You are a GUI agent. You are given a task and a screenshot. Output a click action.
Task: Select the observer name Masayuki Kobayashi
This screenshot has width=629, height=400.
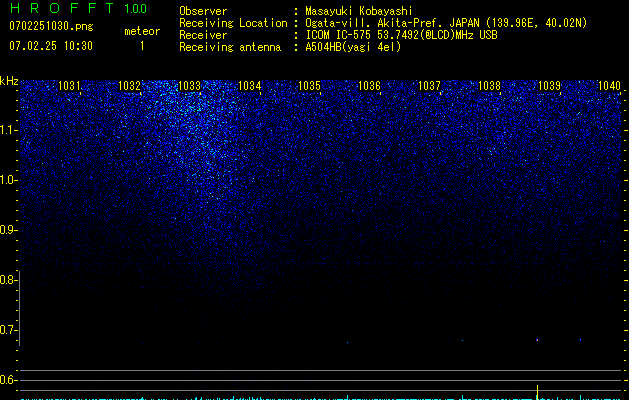pyautogui.click(x=359, y=11)
